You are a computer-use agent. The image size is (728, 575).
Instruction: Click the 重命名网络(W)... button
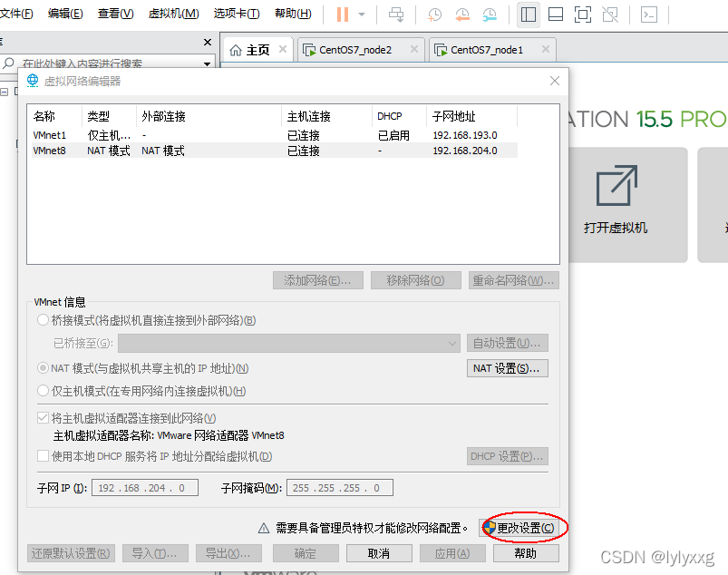tap(513, 280)
